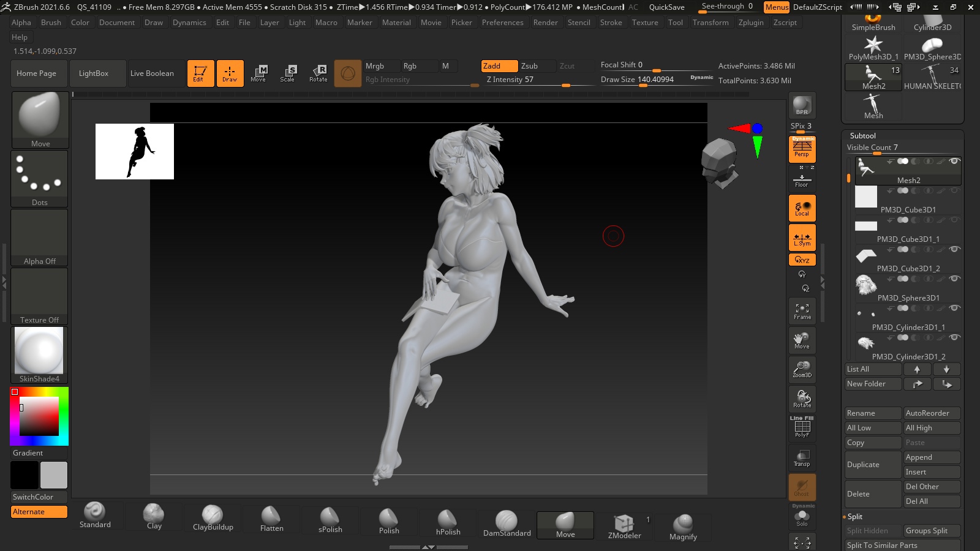Viewport: 980px width, 551px height.
Task: Open the Preferences menu
Action: [503, 23]
